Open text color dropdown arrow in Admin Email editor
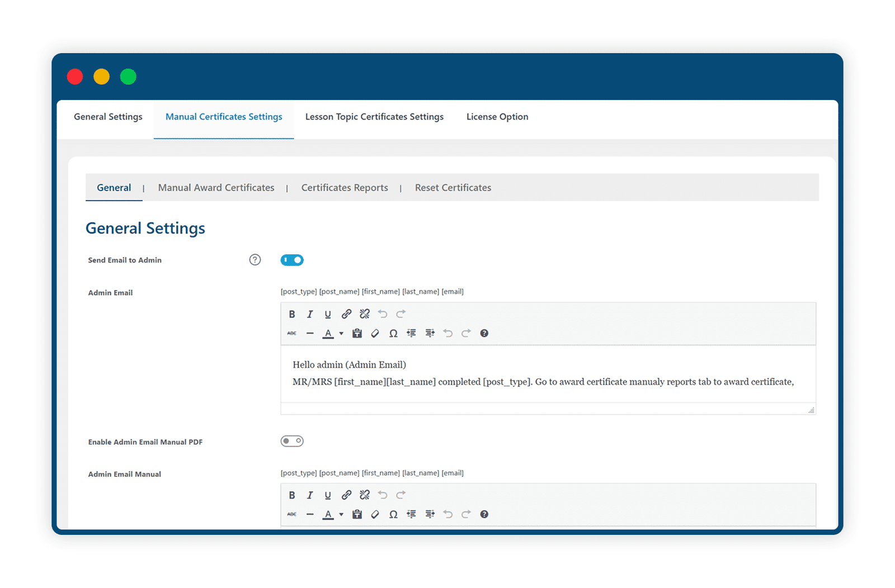895x588 pixels. pyautogui.click(x=341, y=334)
